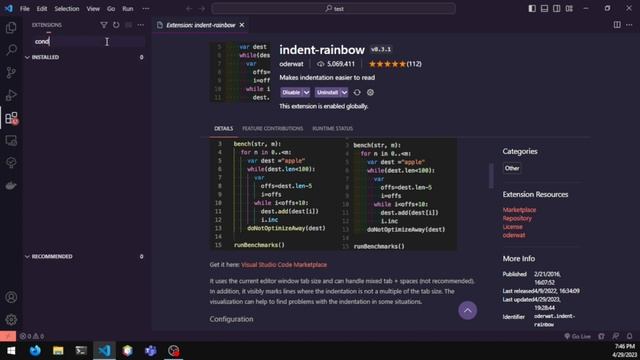
Task: Open Run and Debug view
Action: [11, 95]
